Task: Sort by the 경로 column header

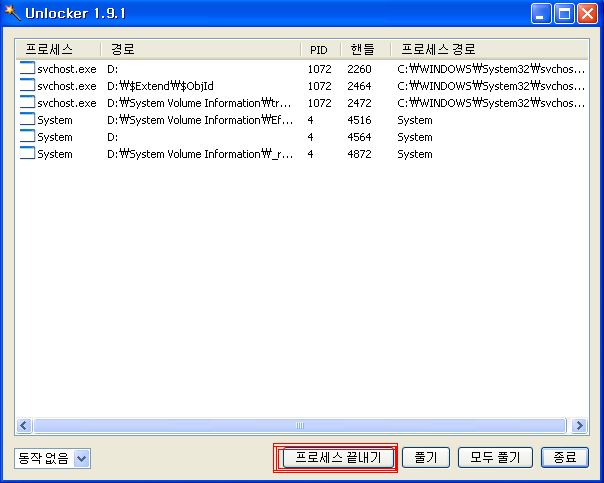Action: (x=200, y=49)
